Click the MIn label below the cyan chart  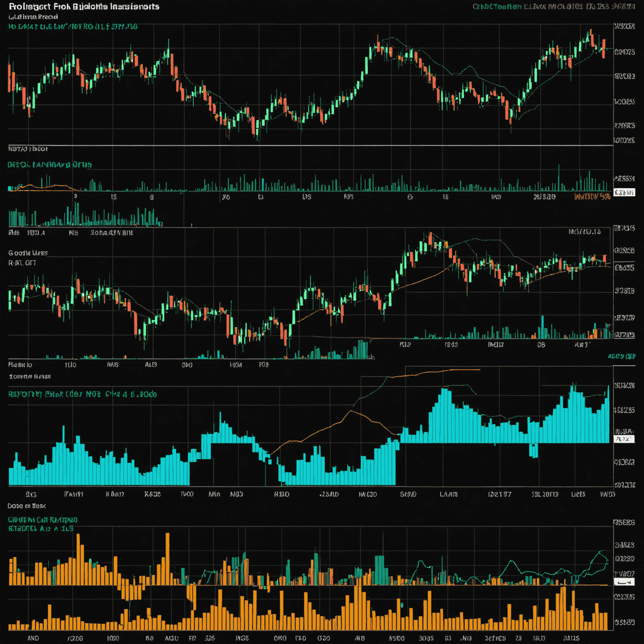[x=214, y=494]
